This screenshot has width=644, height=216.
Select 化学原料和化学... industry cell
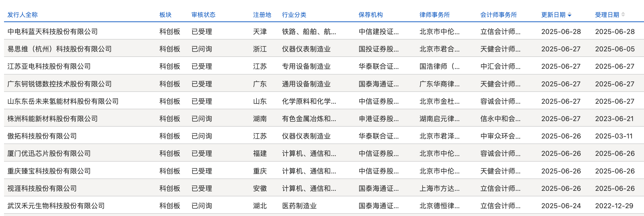click(x=309, y=101)
